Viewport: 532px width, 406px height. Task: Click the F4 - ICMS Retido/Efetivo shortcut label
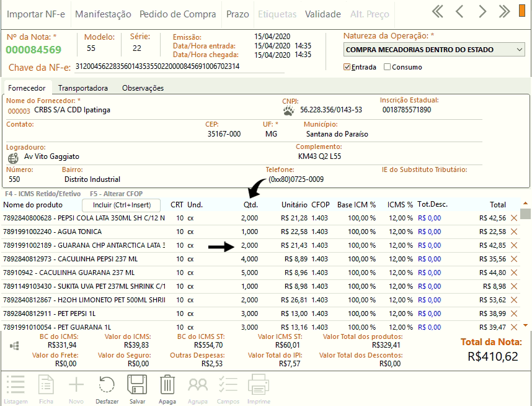point(43,194)
